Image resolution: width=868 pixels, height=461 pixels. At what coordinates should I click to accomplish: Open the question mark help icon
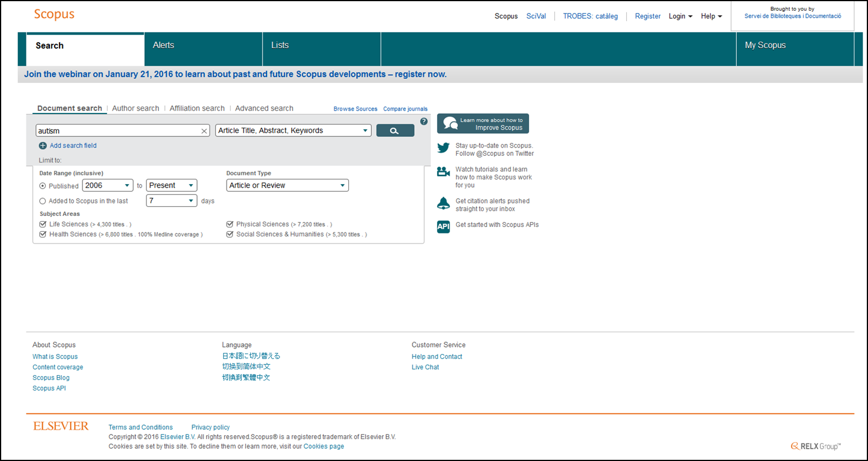tap(424, 122)
